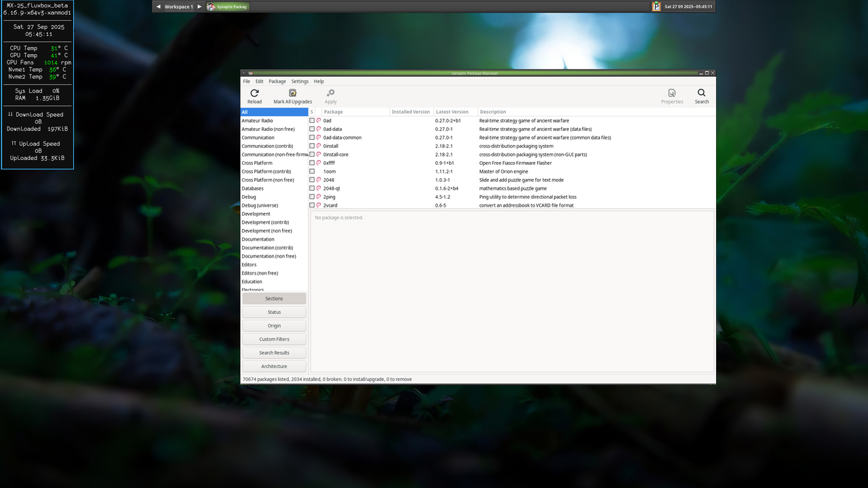
Task: Mark the checkbox for package 1oom
Action: tap(312, 171)
